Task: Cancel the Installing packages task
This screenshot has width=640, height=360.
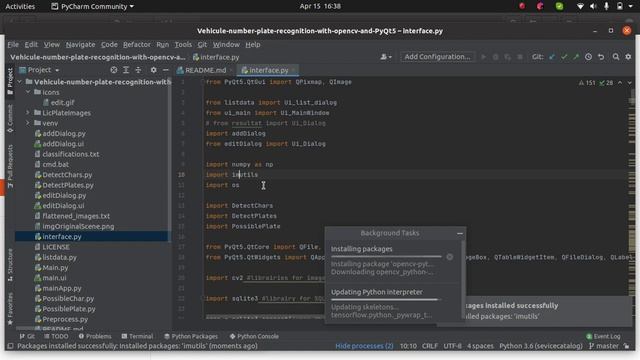Action: (449, 257)
